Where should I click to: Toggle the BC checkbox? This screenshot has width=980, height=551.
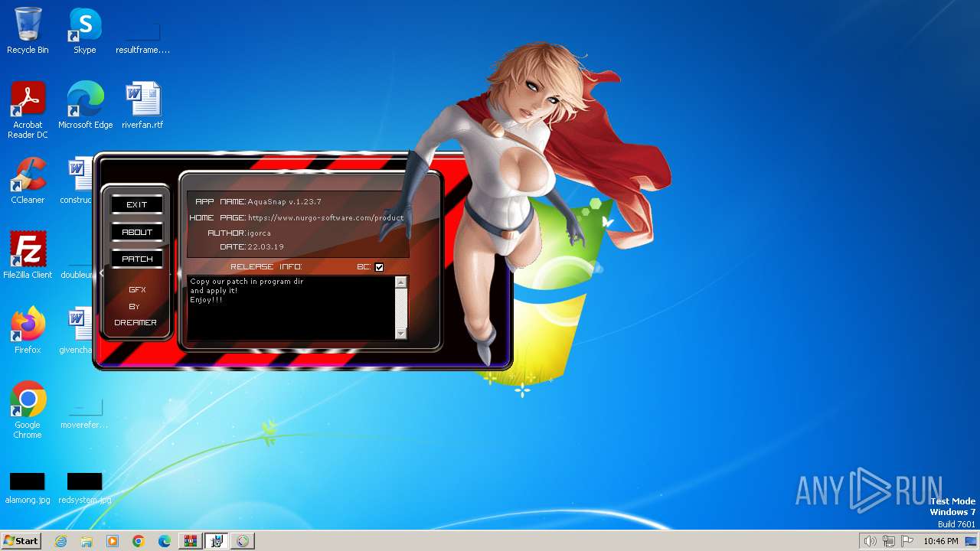379,267
